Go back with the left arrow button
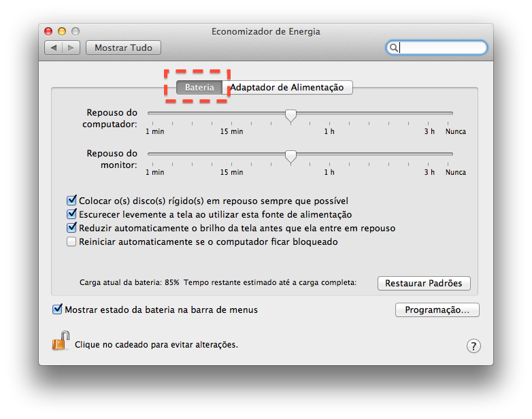 coord(54,48)
